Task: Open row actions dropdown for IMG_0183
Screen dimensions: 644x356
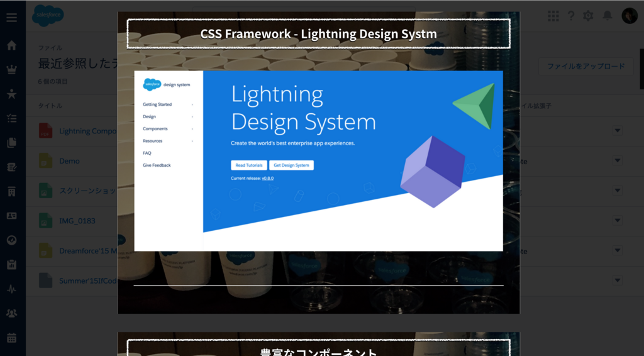Action: coord(618,221)
